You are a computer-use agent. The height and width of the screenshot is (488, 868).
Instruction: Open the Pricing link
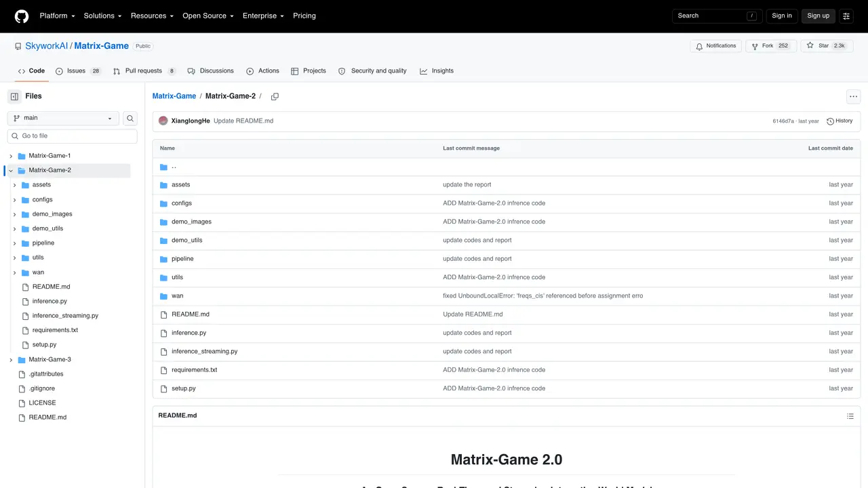pyautogui.click(x=304, y=16)
